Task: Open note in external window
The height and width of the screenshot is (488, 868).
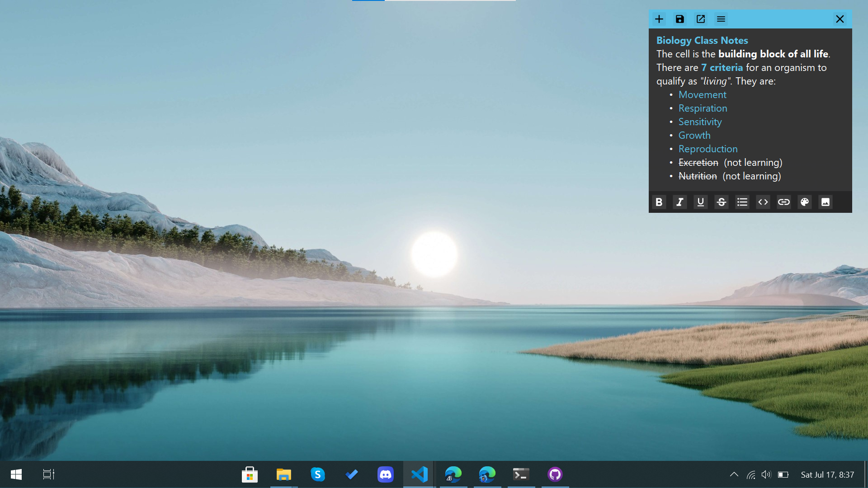Action: (x=701, y=19)
